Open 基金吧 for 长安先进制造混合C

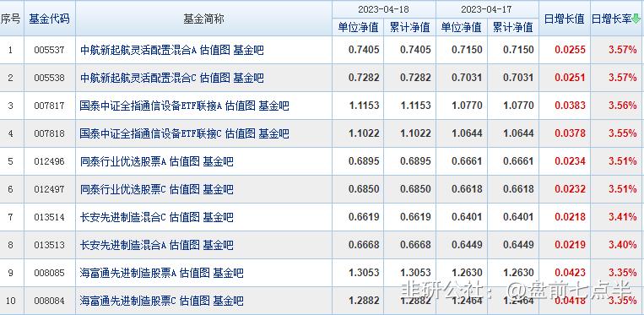(x=218, y=217)
